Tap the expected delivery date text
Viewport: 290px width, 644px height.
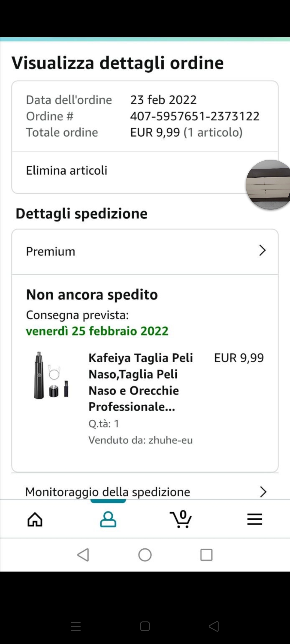coord(97,331)
